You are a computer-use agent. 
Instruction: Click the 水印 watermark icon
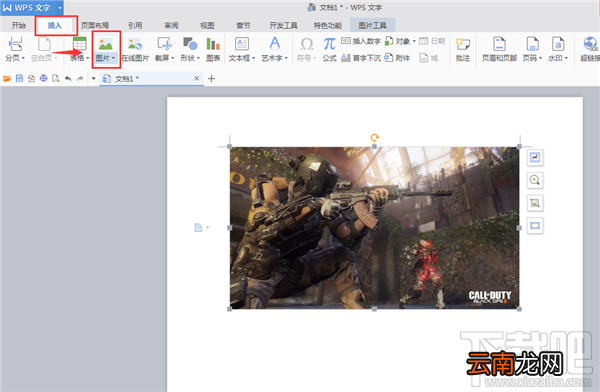click(x=558, y=44)
